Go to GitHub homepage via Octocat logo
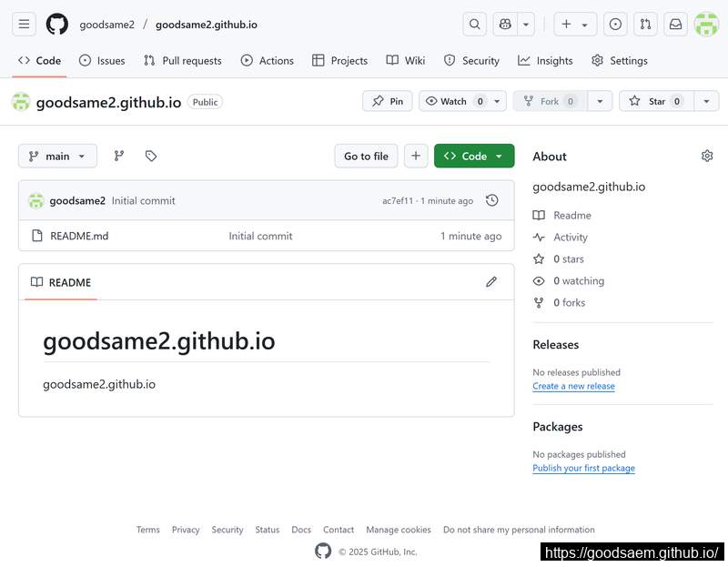The image size is (728, 567). pos(57,25)
